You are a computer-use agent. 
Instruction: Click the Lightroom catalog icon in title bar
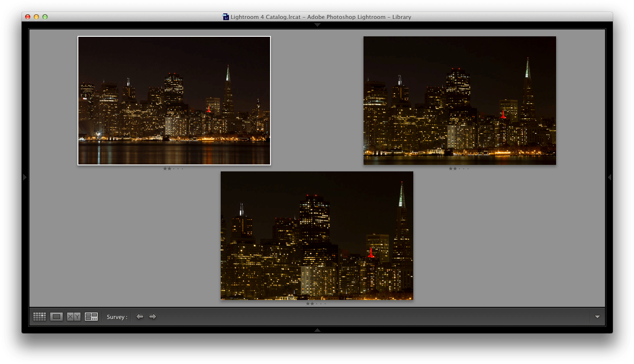pos(225,17)
